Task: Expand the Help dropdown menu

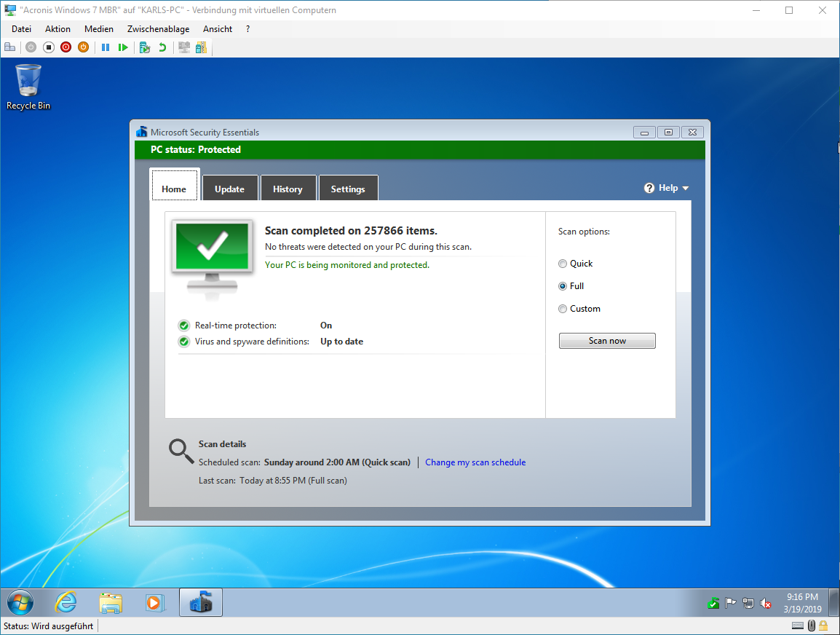Action: click(666, 188)
